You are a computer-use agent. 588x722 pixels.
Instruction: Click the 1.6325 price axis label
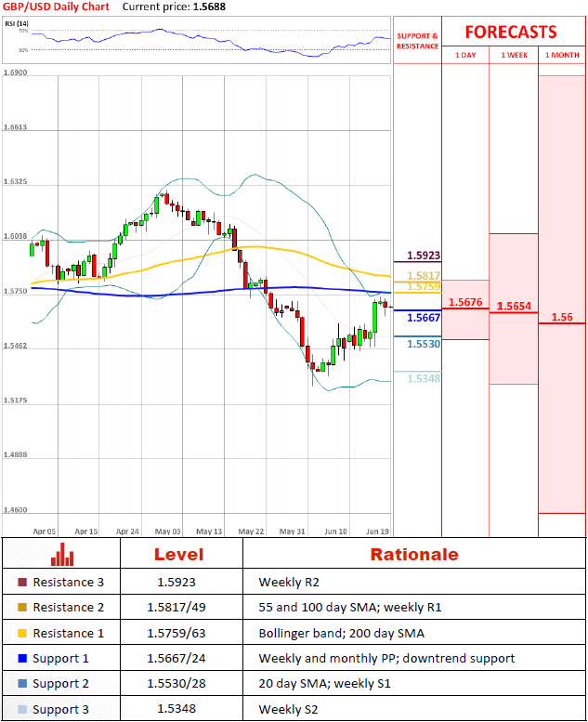[x=15, y=181]
